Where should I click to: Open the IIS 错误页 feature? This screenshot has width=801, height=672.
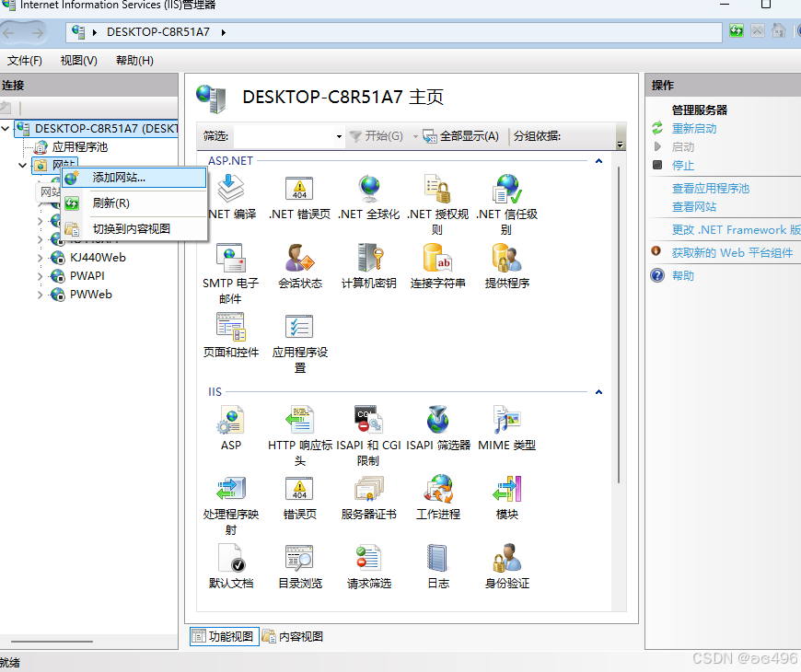(299, 497)
